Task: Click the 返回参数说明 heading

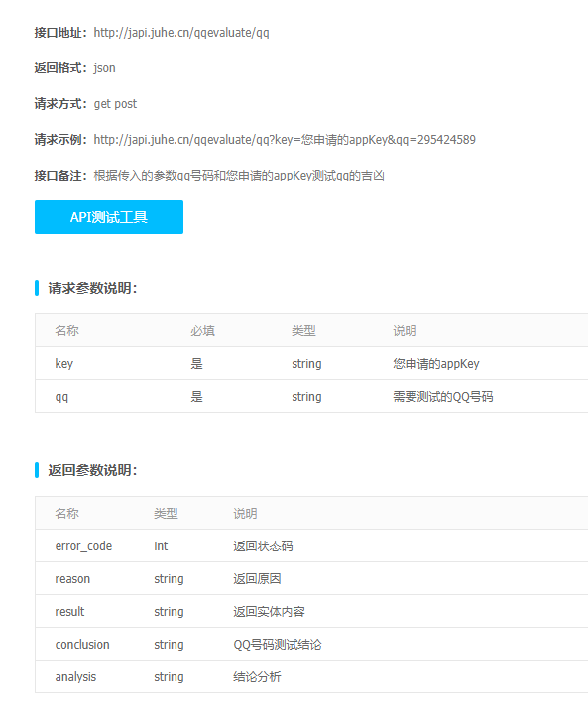Action: (93, 470)
